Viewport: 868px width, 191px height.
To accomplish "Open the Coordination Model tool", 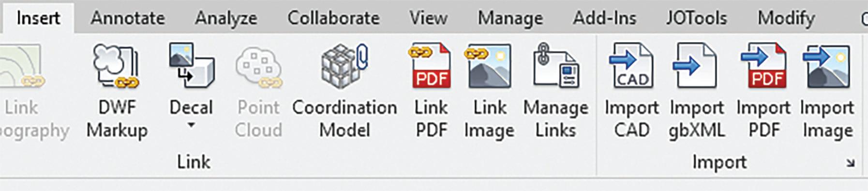I will (344, 66).
